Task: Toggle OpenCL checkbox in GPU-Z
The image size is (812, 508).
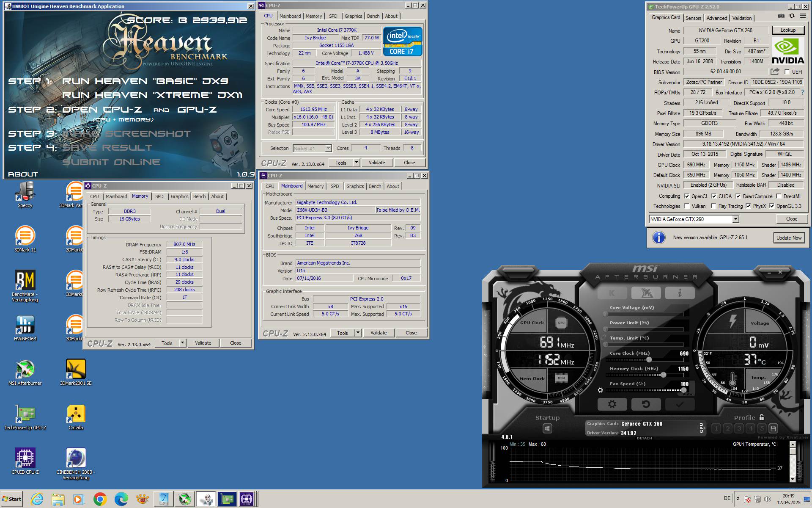Action: tap(686, 196)
